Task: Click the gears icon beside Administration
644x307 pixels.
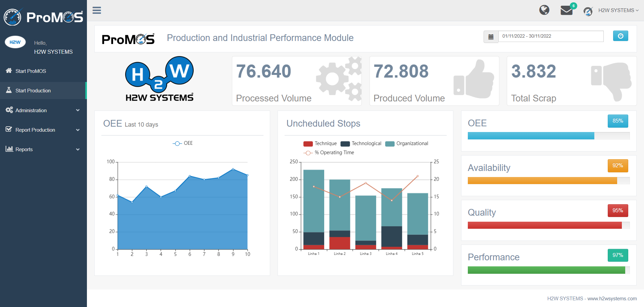Action: (9, 110)
